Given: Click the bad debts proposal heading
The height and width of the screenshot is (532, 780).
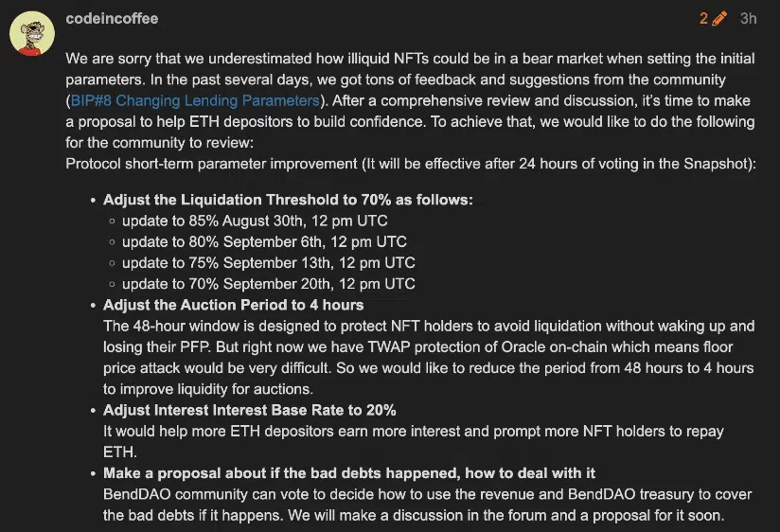Looking at the screenshot, I should click(x=349, y=472).
